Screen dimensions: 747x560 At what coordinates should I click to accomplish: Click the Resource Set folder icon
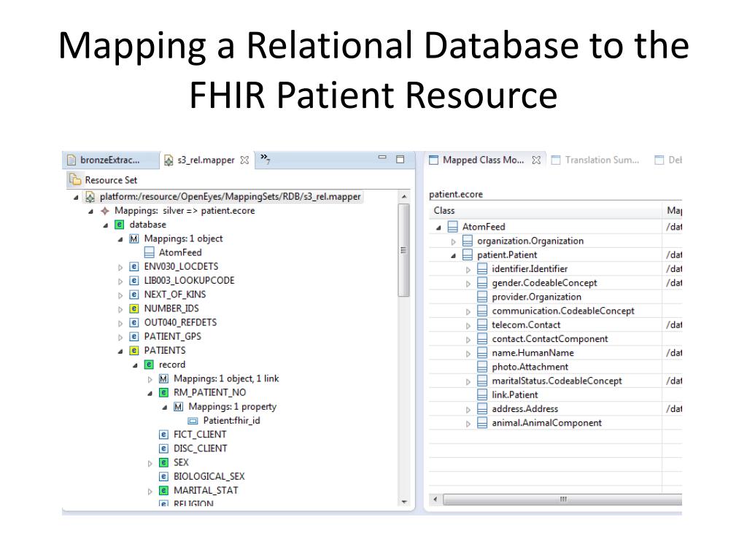click(x=75, y=179)
